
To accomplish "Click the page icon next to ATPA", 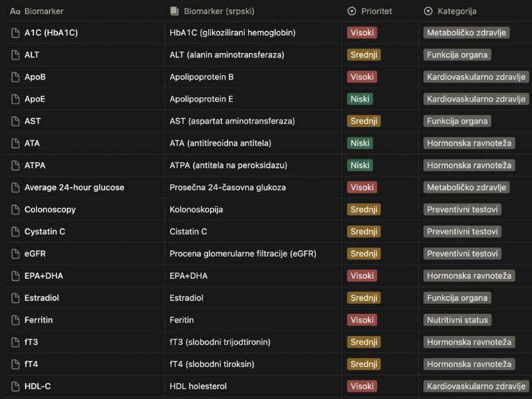I will [x=15, y=166].
